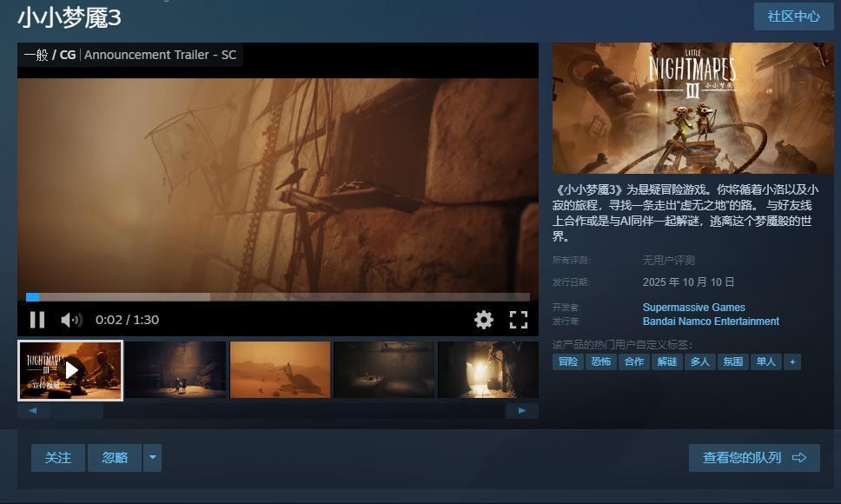841x504 pixels.
Task: Select the 恐怖 horror tag
Action: (x=601, y=361)
